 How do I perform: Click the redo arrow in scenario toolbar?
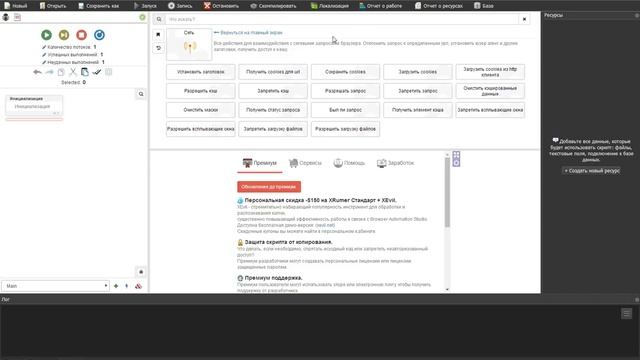pyautogui.click(x=49, y=72)
